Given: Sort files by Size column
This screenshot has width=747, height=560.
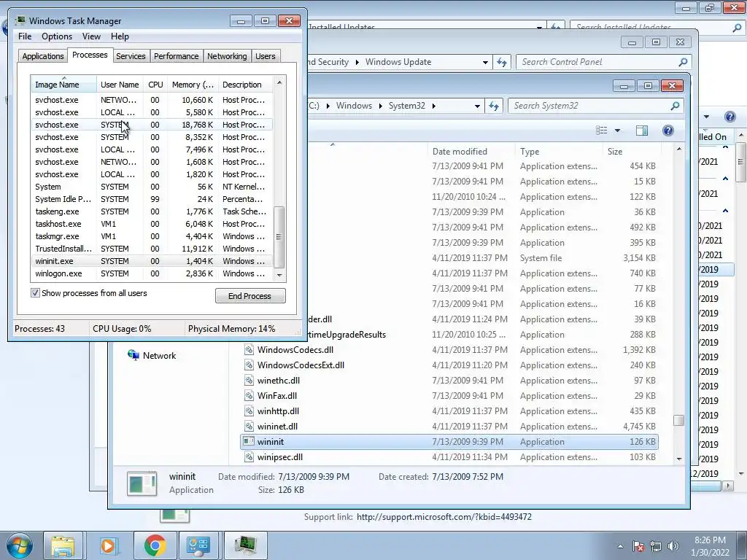Looking at the screenshot, I should tap(631, 152).
